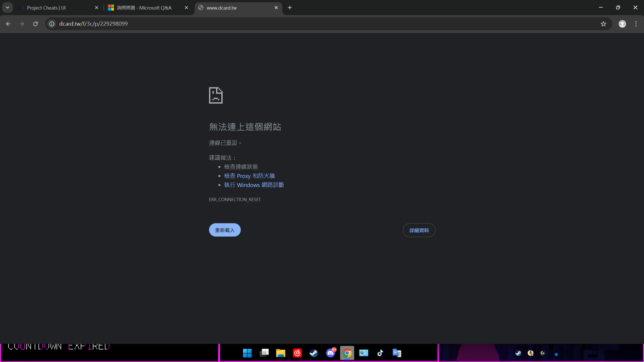Open the Windows Start menu
Screen dimensions: 644x362
click(x=247, y=353)
